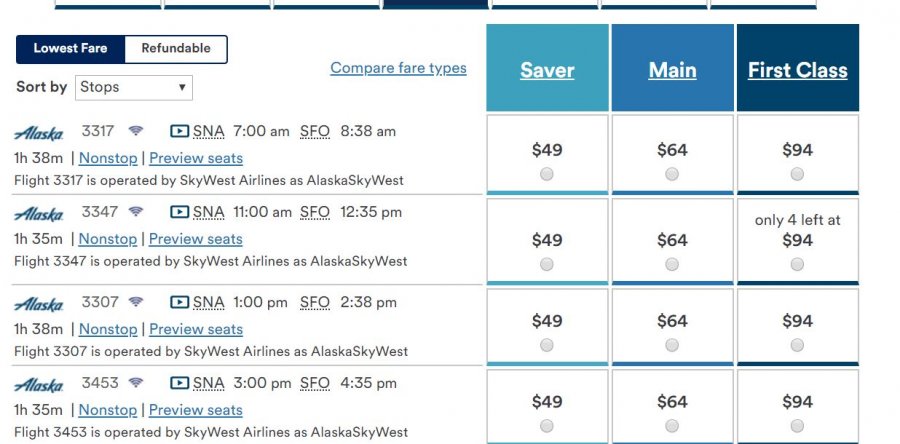900x444 pixels.
Task: Click the Main fare column header
Action: [x=672, y=70]
